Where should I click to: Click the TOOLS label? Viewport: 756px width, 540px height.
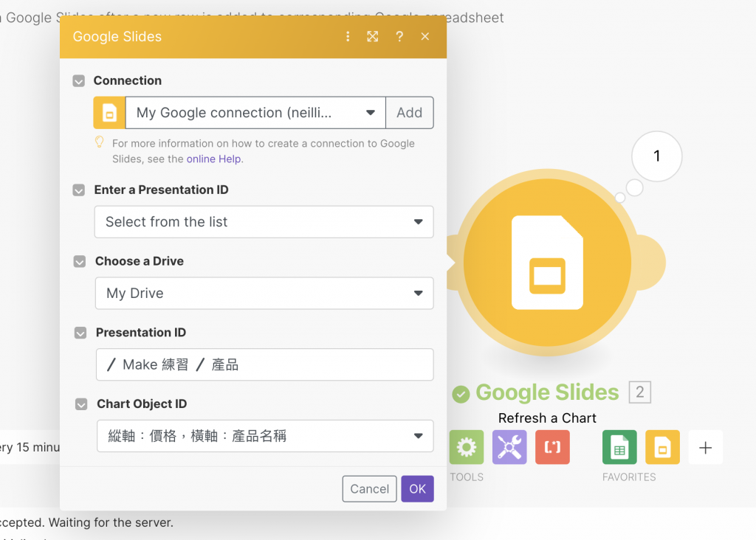coord(467,477)
